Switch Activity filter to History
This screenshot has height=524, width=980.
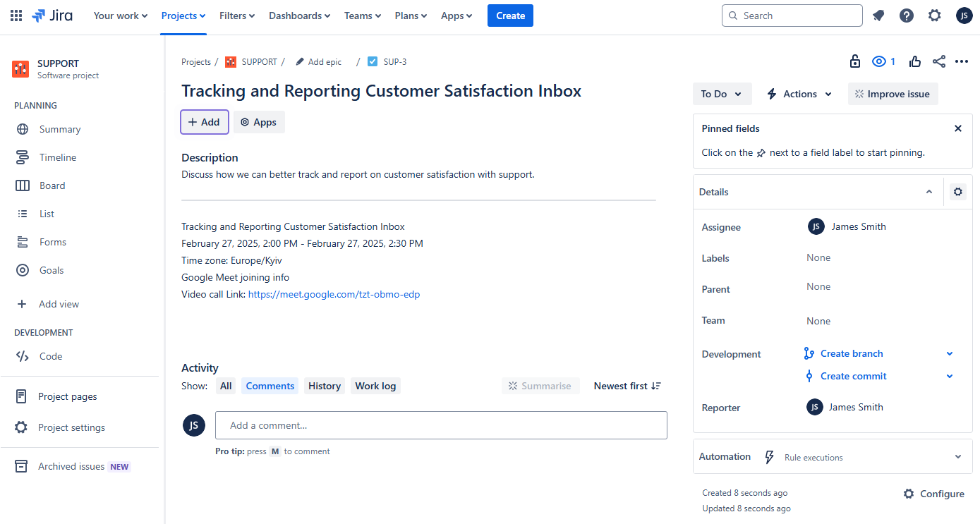tap(324, 385)
